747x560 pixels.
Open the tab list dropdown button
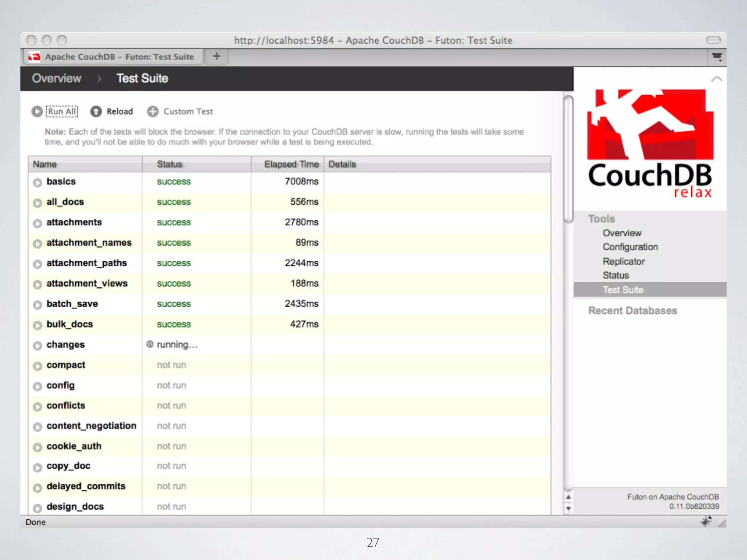coord(717,57)
